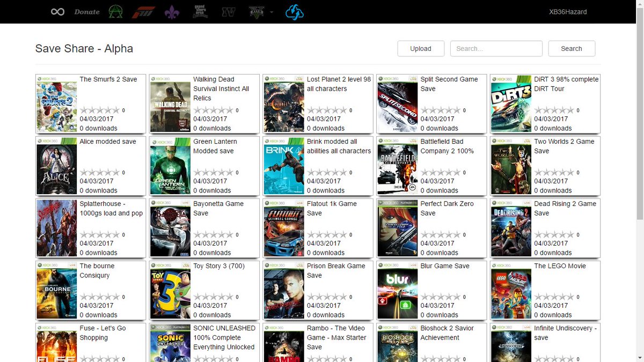Open the Donate link in the navbar

pyautogui.click(x=87, y=12)
